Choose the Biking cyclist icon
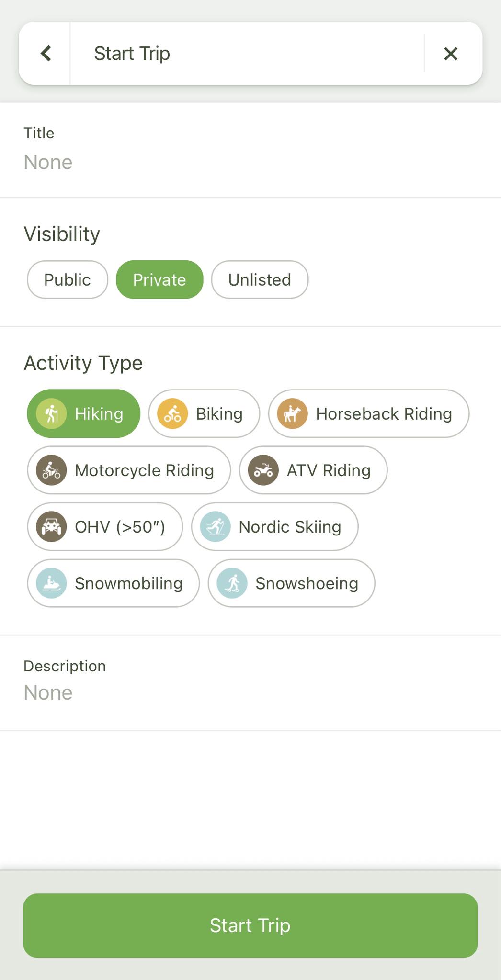 point(172,413)
